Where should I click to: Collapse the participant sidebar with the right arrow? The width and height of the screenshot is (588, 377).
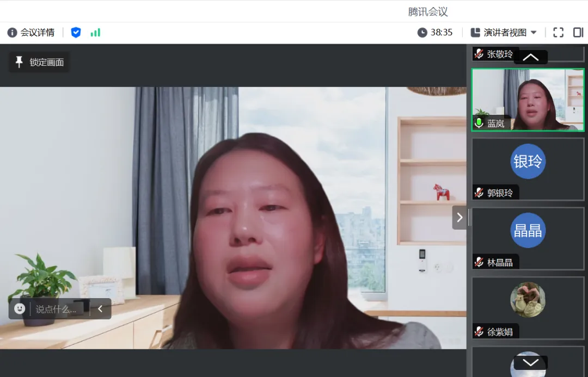[460, 218]
